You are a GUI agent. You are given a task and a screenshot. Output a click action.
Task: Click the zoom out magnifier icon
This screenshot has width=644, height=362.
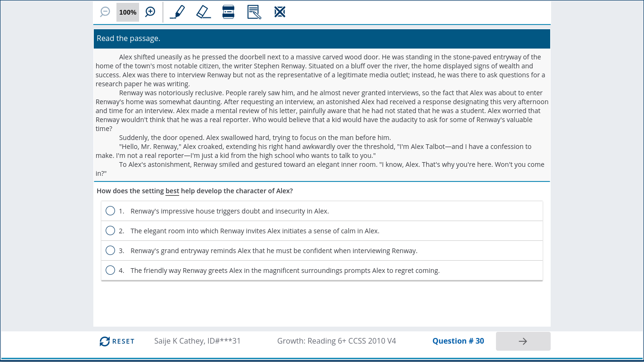pyautogui.click(x=105, y=12)
